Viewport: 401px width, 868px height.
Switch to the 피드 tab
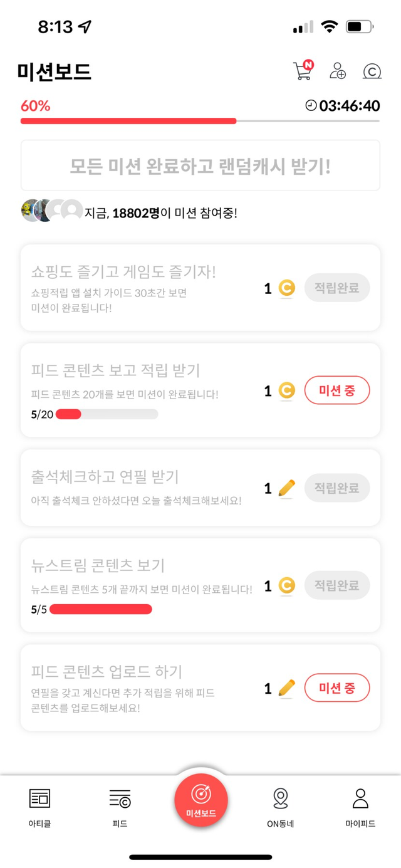click(120, 808)
